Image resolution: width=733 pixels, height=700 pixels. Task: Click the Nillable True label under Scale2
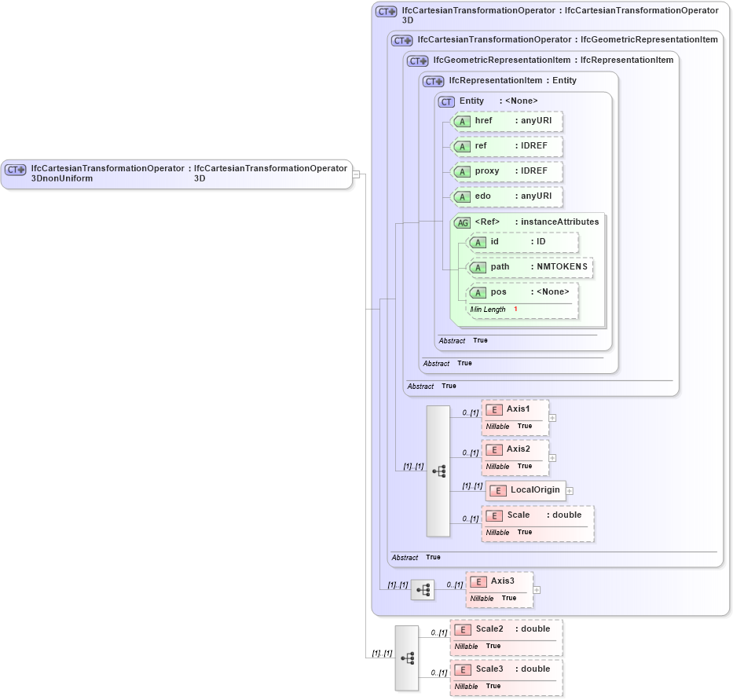coord(473,645)
